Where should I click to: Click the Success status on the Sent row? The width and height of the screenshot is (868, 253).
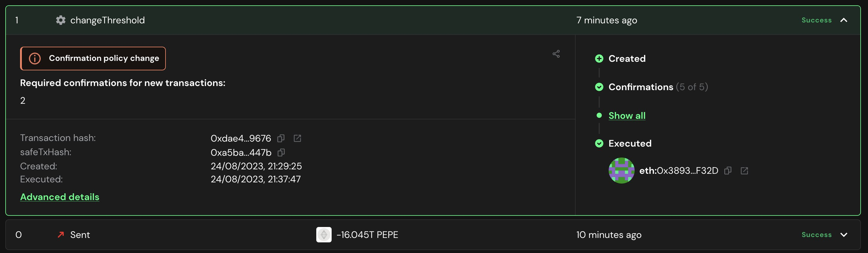[x=817, y=234]
